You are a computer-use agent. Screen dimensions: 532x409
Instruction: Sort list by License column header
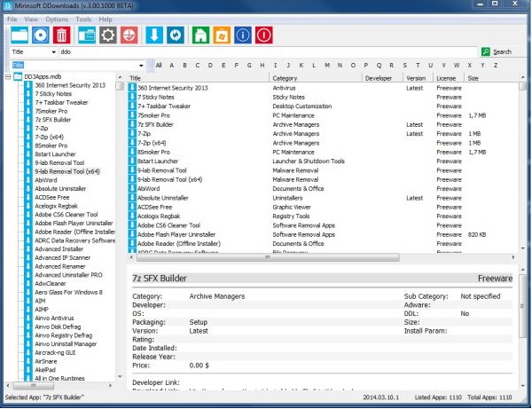click(x=449, y=78)
